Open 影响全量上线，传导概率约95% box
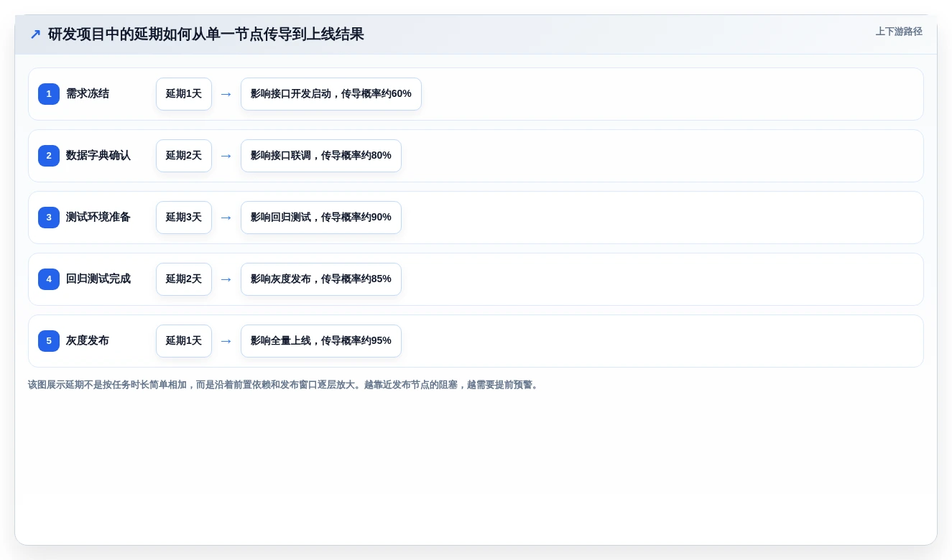Image resolution: width=952 pixels, height=560 pixels. coord(321,341)
